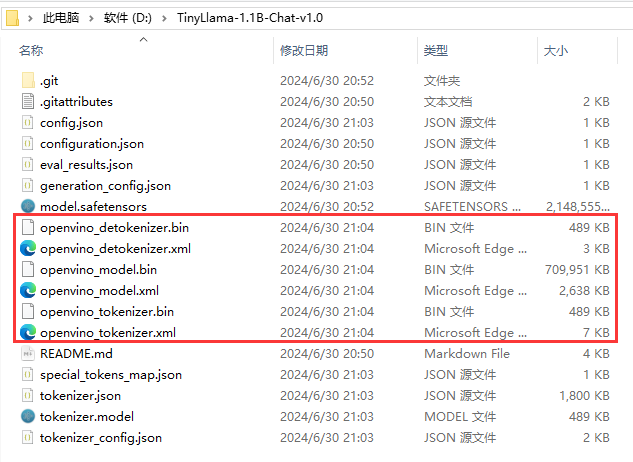Viewport: 633px width, 462px height.
Task: Click the tokenizer.model file icon
Action: pyautogui.click(x=28, y=416)
